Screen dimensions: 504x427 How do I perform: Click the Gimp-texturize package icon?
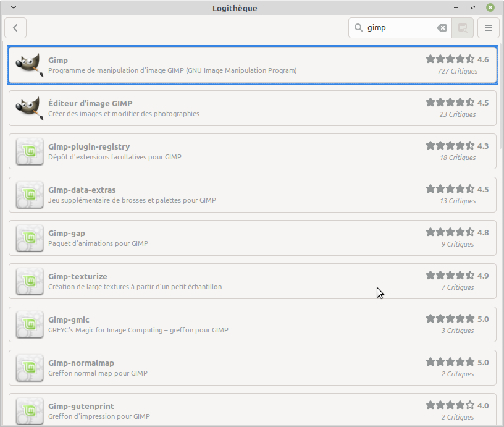(x=30, y=281)
